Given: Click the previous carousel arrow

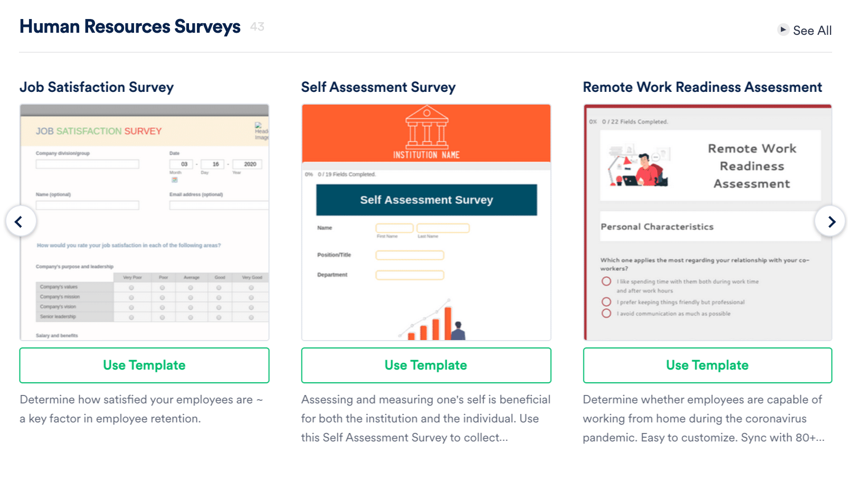Looking at the screenshot, I should point(21,221).
